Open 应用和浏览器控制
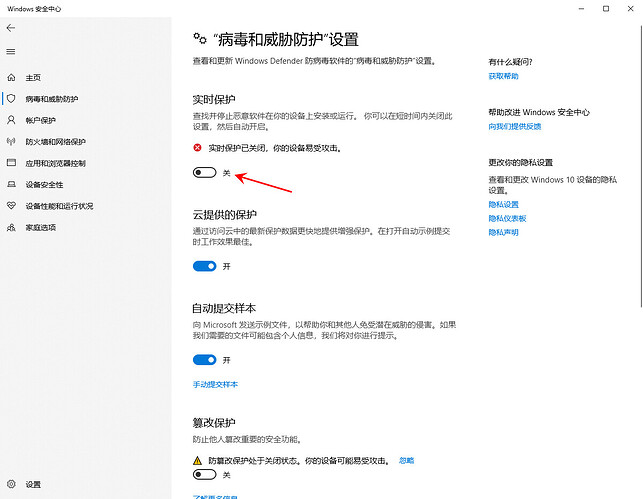 pyautogui.click(x=55, y=163)
